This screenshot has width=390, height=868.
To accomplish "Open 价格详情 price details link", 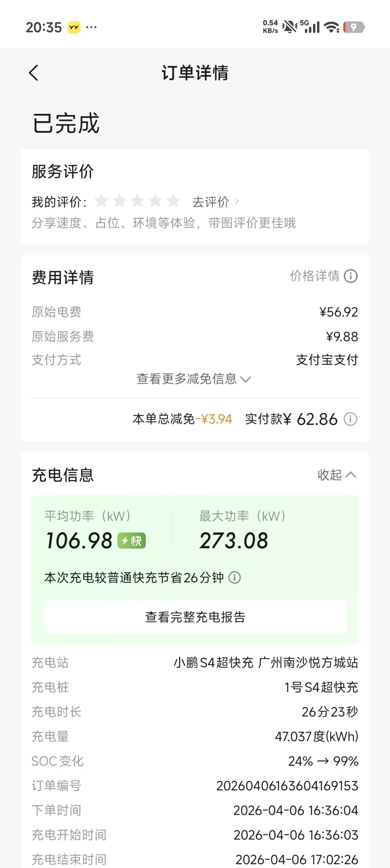I will pyautogui.click(x=315, y=276).
